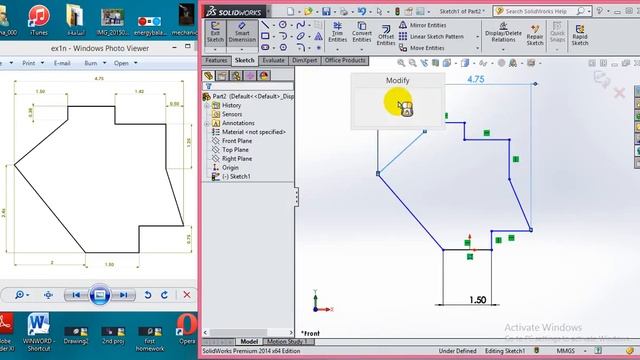Screen dimensions: 640x360
Task: Open the DisplayManager tab icon
Action: (x=264, y=76)
